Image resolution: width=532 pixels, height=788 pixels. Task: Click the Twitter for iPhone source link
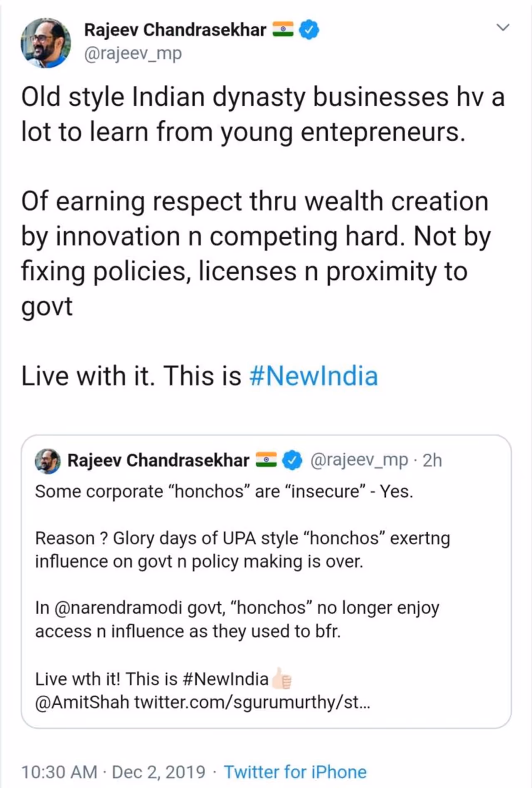tap(295, 772)
